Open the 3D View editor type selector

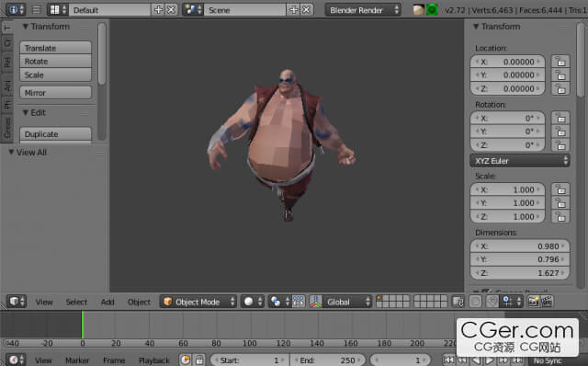pyautogui.click(x=17, y=302)
